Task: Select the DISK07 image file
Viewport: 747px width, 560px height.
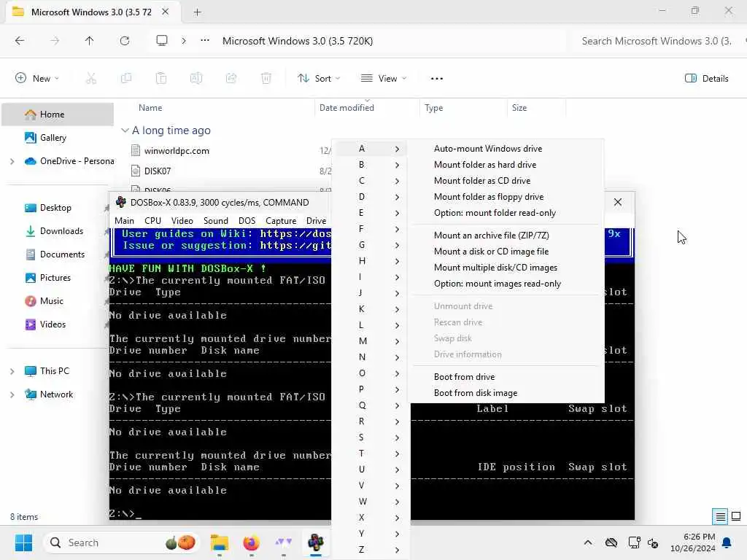Action: 158,171
